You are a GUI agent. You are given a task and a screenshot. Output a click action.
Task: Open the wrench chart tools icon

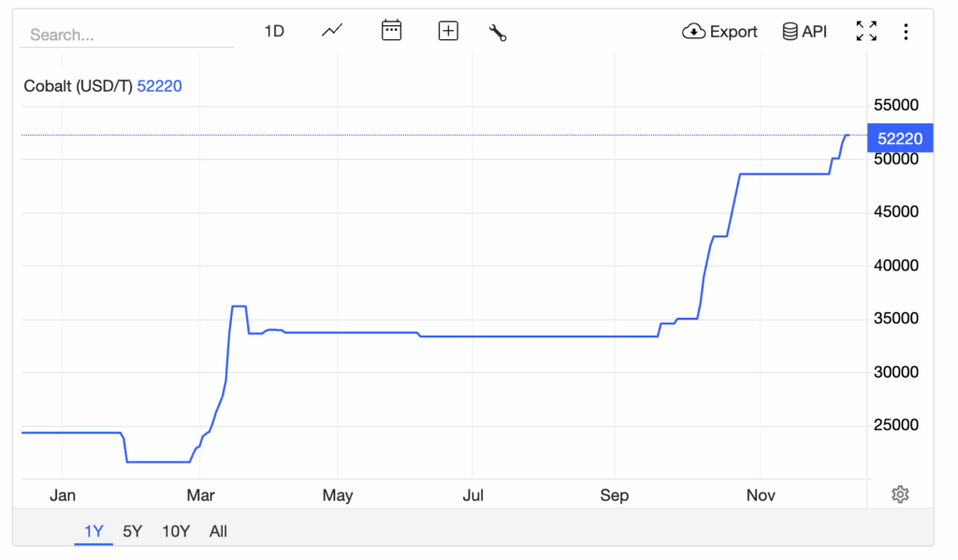click(x=498, y=32)
